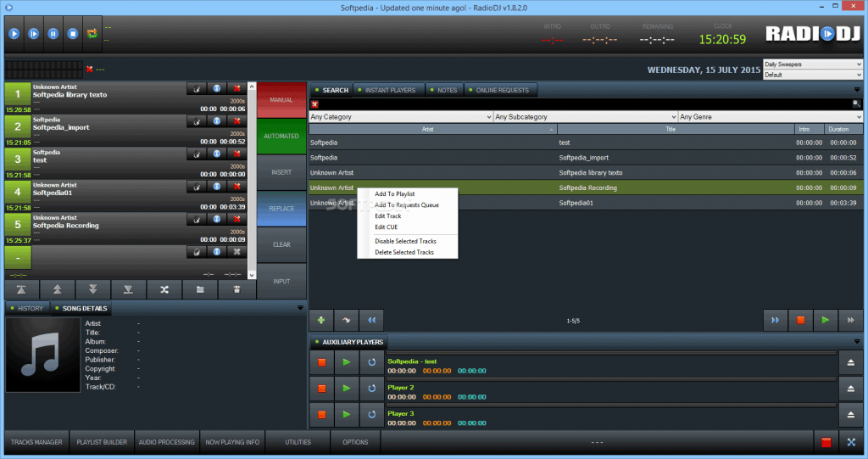
Task: Toggle the MANUAL mode button
Action: pos(281,99)
